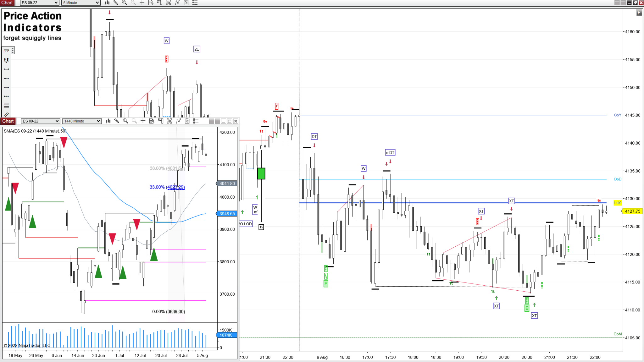644x362 pixels.
Task: Click the 2E pattern label box
Action: pos(197,49)
